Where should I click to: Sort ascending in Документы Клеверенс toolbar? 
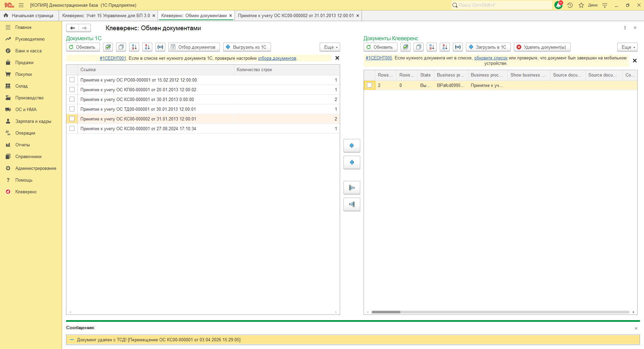point(432,47)
